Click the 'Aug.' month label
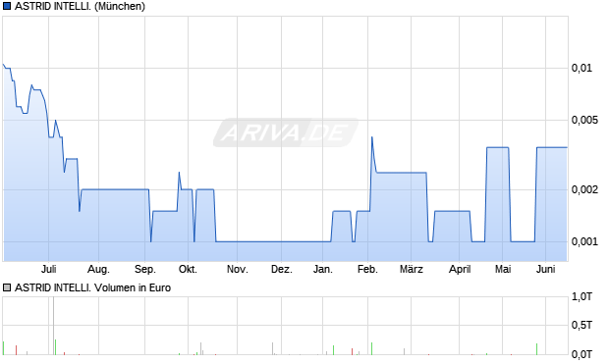Screen dimensions: 609x364 (98, 269)
